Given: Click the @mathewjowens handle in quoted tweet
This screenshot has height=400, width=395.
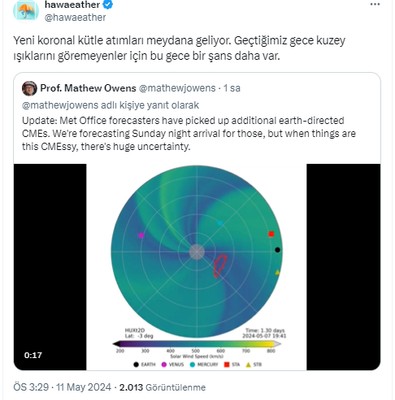Looking at the screenshot, I should (x=177, y=88).
